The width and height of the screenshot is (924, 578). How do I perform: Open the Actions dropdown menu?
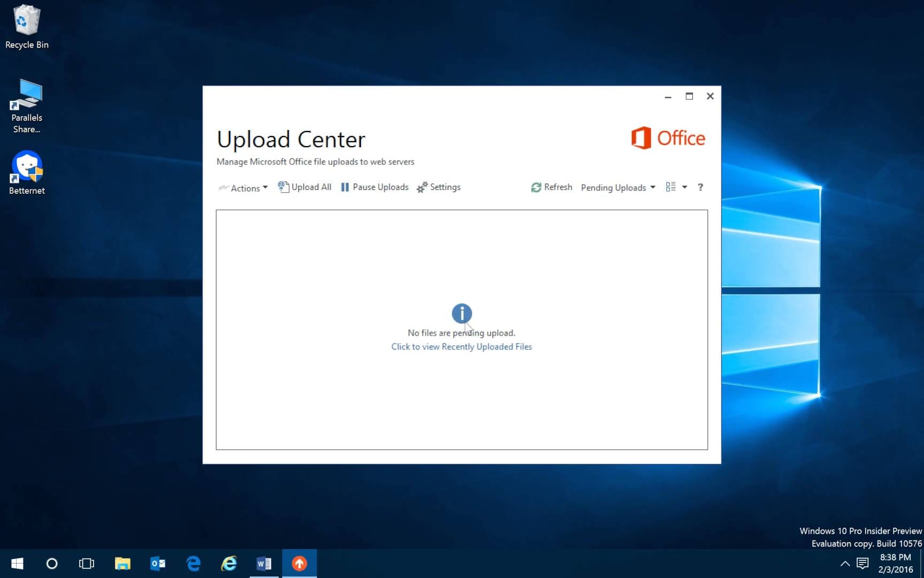(x=243, y=188)
